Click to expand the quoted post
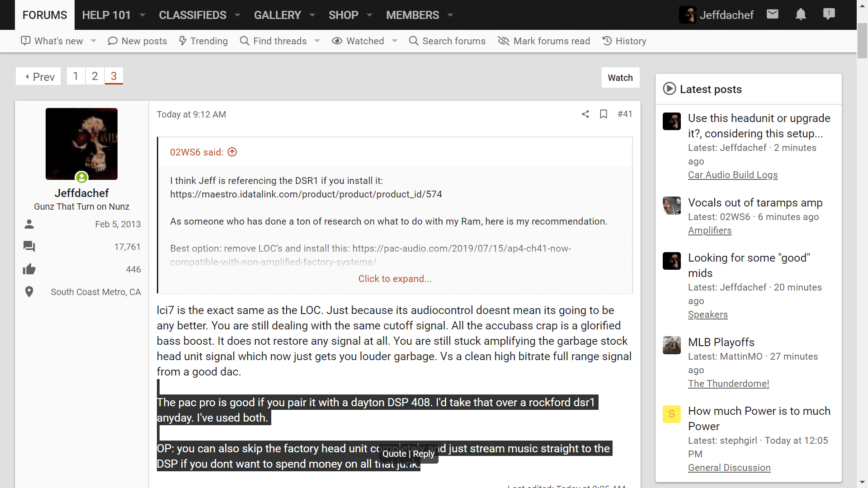Screen dimensions: 868x488 [395, 279]
